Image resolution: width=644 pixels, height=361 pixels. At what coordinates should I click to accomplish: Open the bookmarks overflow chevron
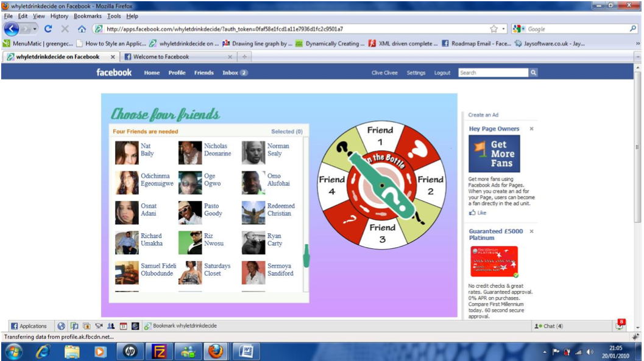coord(638,44)
